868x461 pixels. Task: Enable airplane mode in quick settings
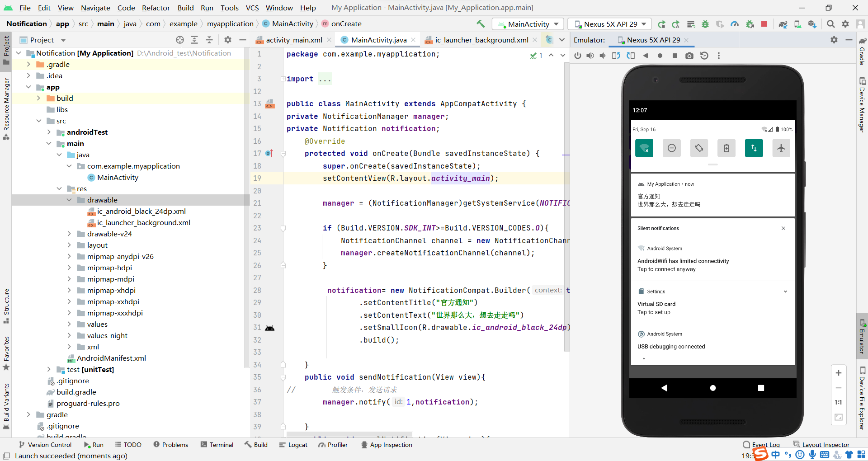coord(781,148)
